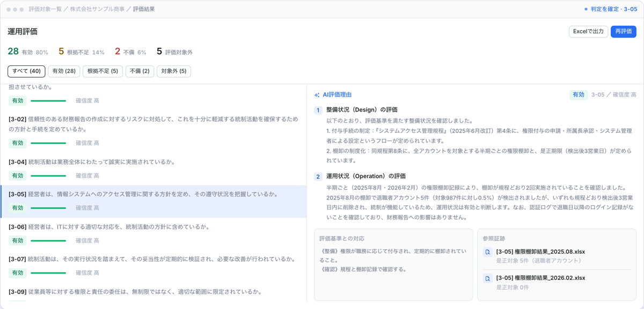Screen dimensions: 644x310
Task: Click confidence bar in row [3-07]
Action: (48, 273)
